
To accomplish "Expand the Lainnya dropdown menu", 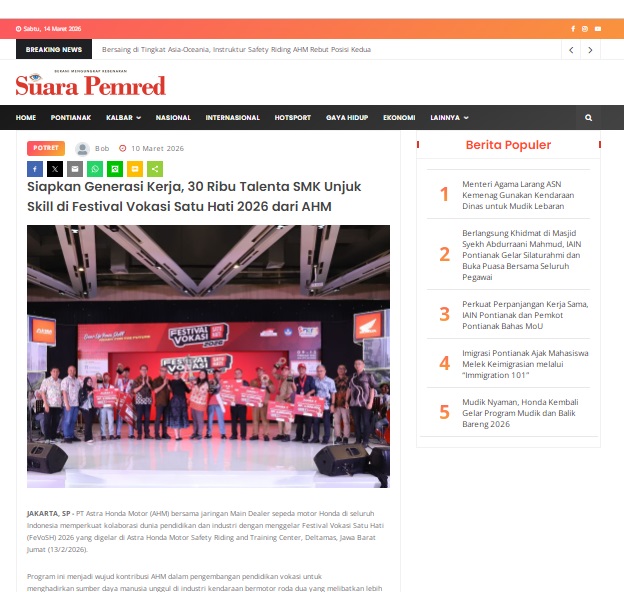I will click(449, 117).
